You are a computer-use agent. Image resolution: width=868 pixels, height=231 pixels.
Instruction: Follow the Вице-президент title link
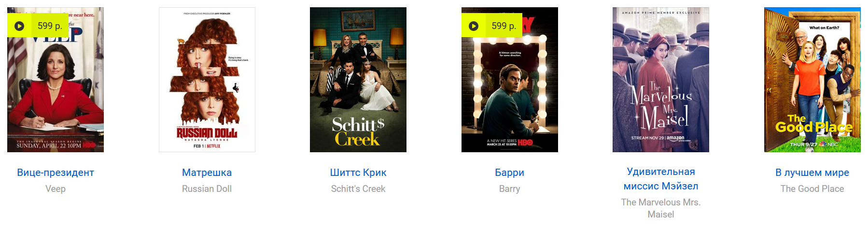tap(56, 173)
